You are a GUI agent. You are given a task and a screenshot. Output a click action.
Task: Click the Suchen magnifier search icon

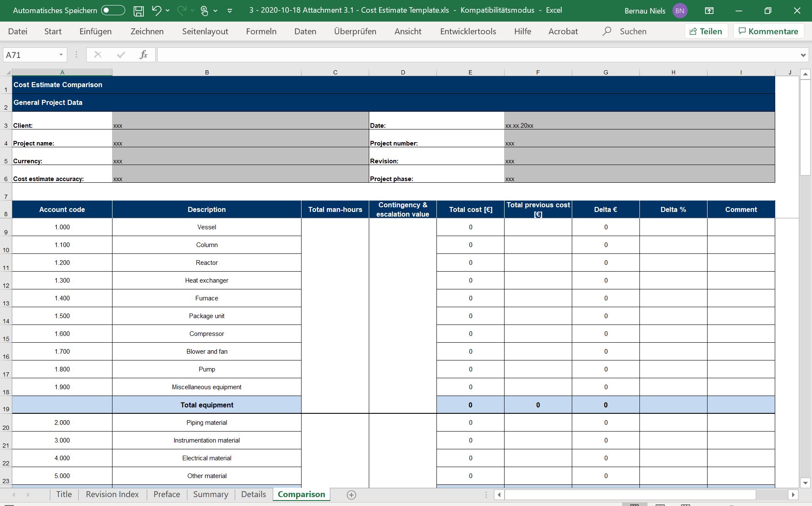point(607,31)
